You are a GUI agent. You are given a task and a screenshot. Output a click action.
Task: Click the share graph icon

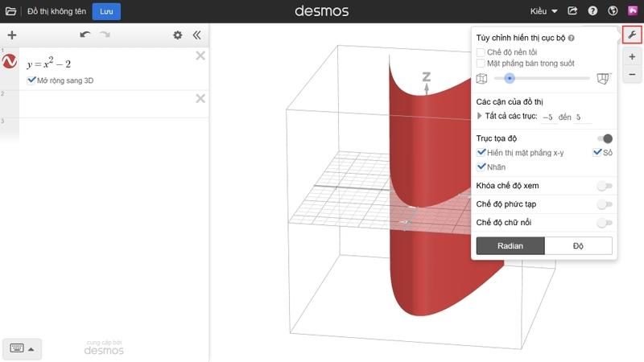pos(572,11)
